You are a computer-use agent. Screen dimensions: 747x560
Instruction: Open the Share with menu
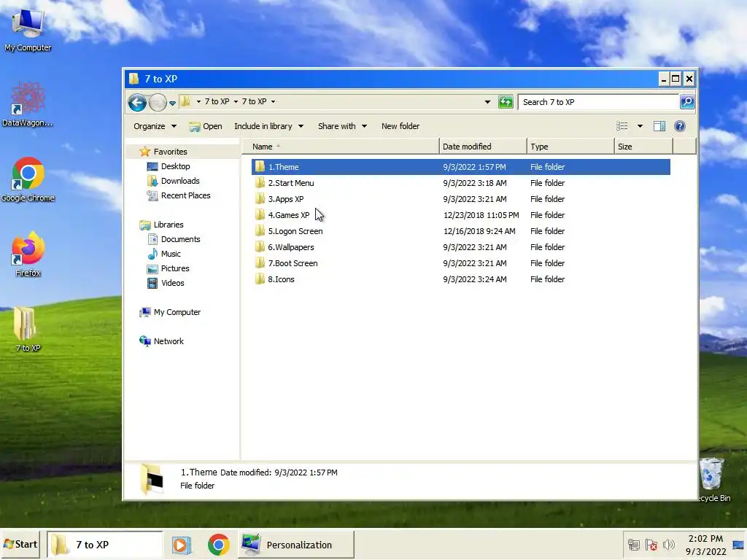pyautogui.click(x=342, y=126)
